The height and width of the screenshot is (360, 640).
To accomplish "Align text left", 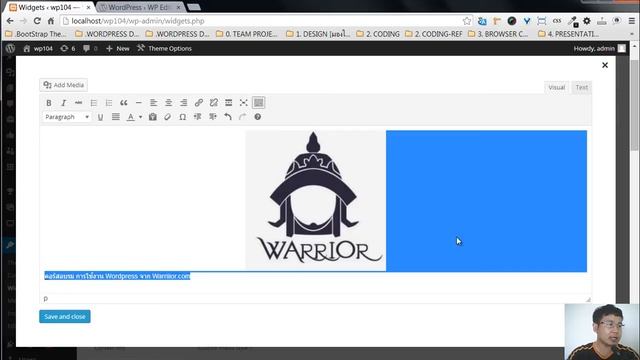I will point(153,103).
